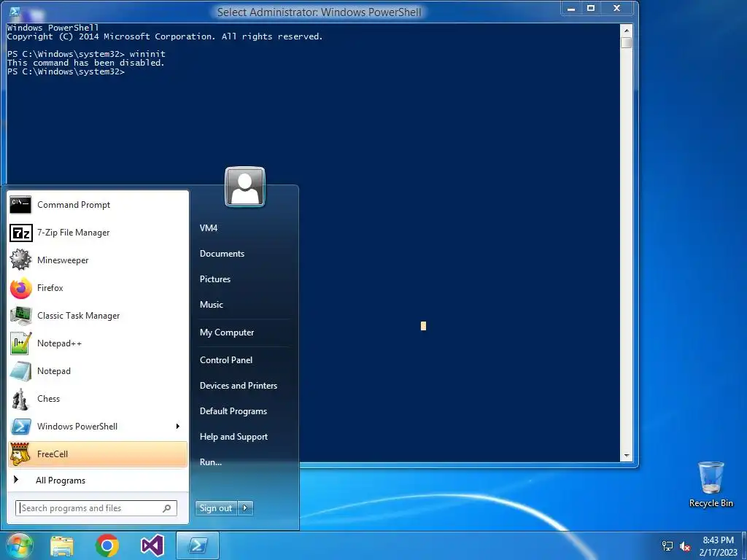The image size is (747, 560).
Task: Click the Start orb button
Action: [x=19, y=545]
